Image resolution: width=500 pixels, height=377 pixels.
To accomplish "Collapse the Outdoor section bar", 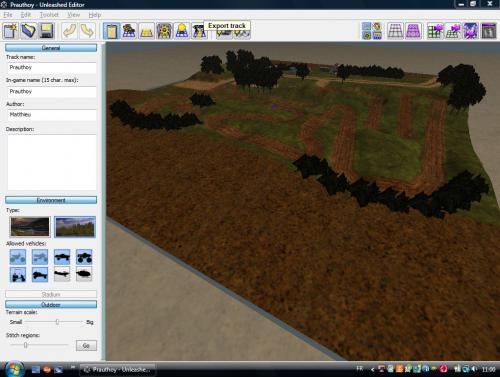I will tap(51, 304).
